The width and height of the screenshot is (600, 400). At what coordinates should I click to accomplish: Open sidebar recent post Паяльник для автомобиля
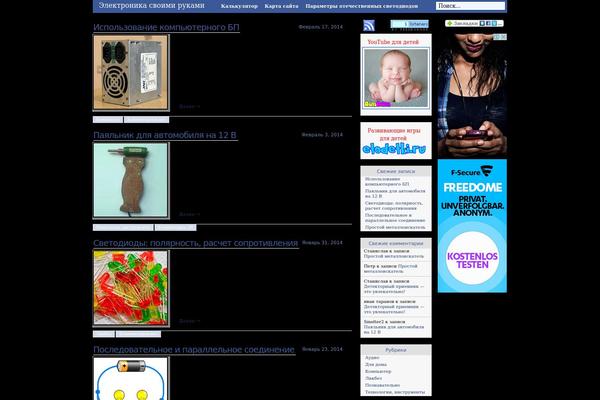pyautogui.click(x=395, y=193)
